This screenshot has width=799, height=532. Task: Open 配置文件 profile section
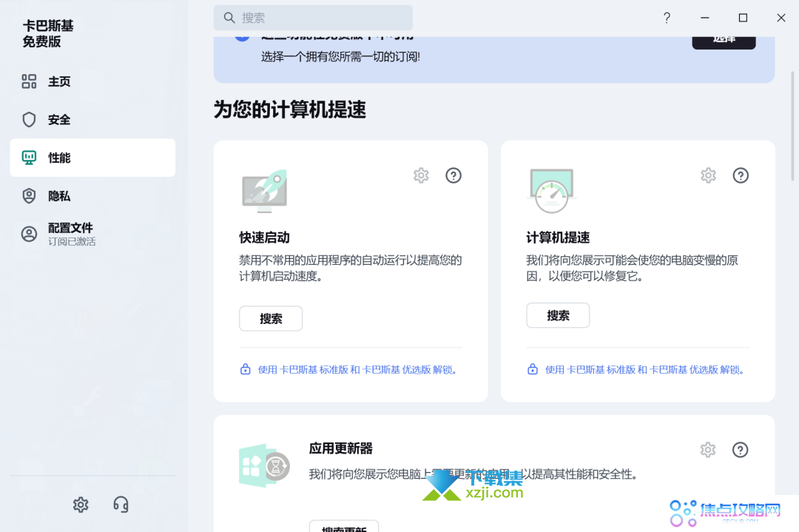coord(92,234)
